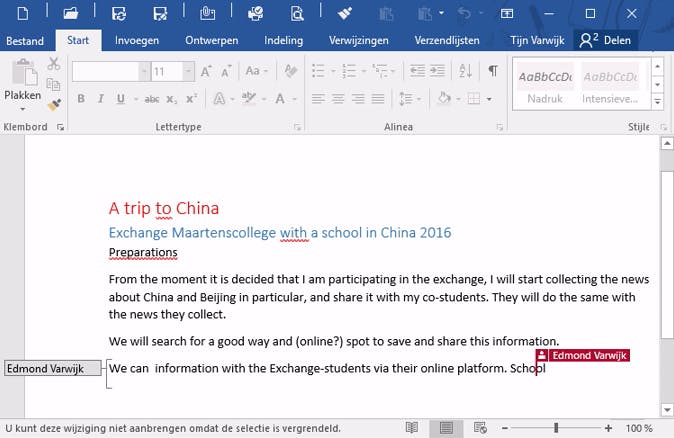Justify paragraph text
674x438 pixels.
[x=378, y=99]
